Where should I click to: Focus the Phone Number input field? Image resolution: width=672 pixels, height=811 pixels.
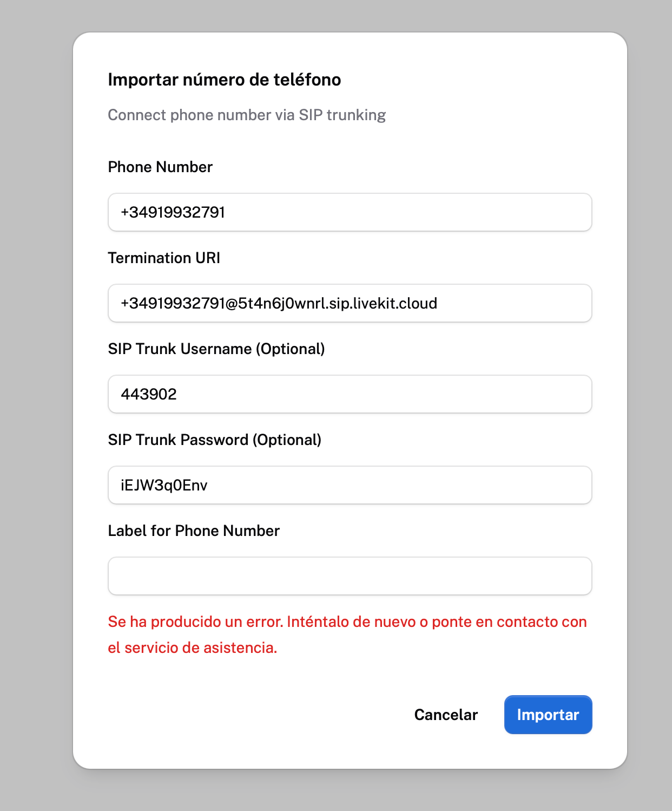(350, 212)
